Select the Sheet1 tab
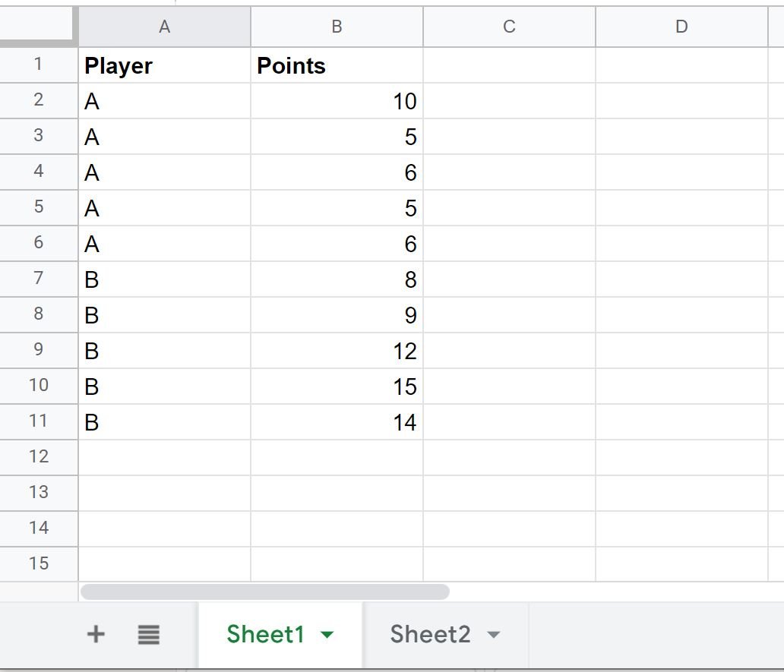The width and height of the screenshot is (784, 672). coord(265,634)
